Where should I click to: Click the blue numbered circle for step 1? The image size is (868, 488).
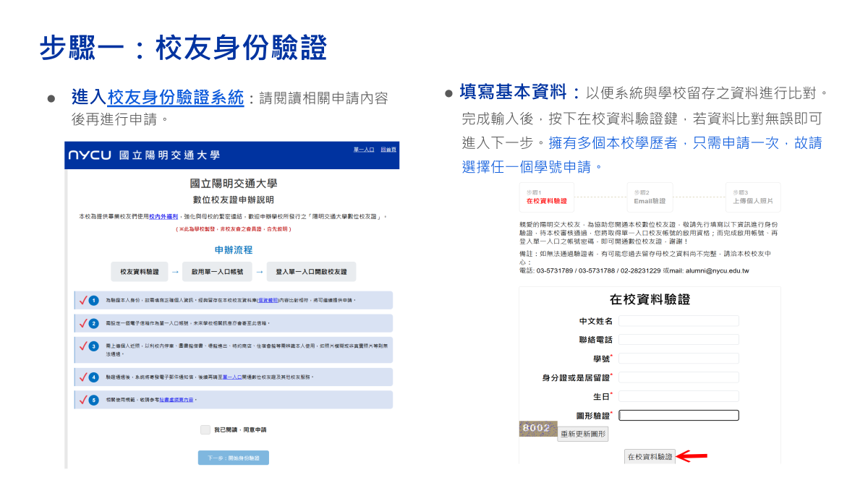coord(93,301)
